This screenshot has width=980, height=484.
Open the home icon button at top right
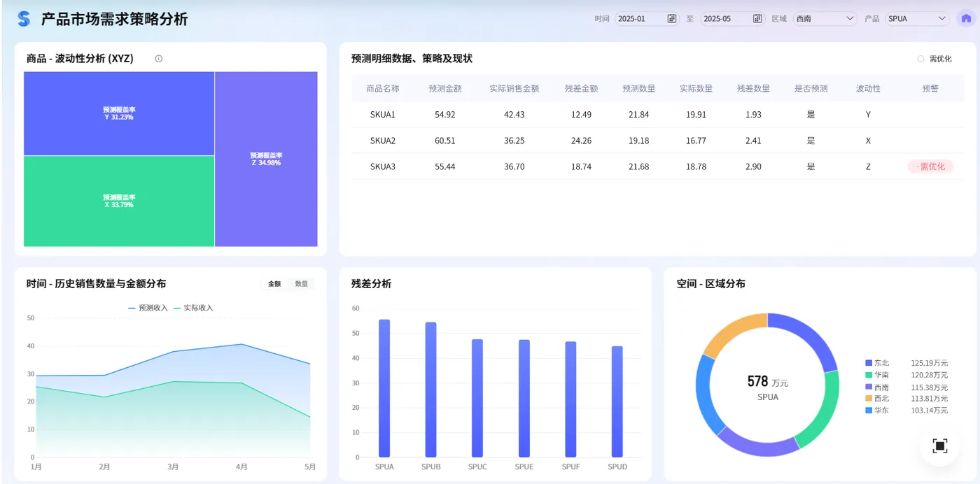[966, 19]
